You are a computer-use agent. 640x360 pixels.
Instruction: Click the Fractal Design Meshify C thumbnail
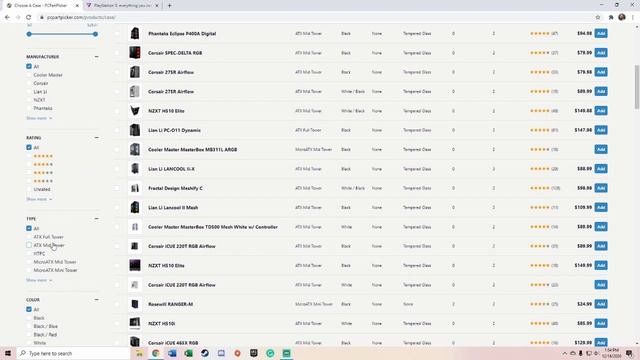pyautogui.click(x=135, y=188)
